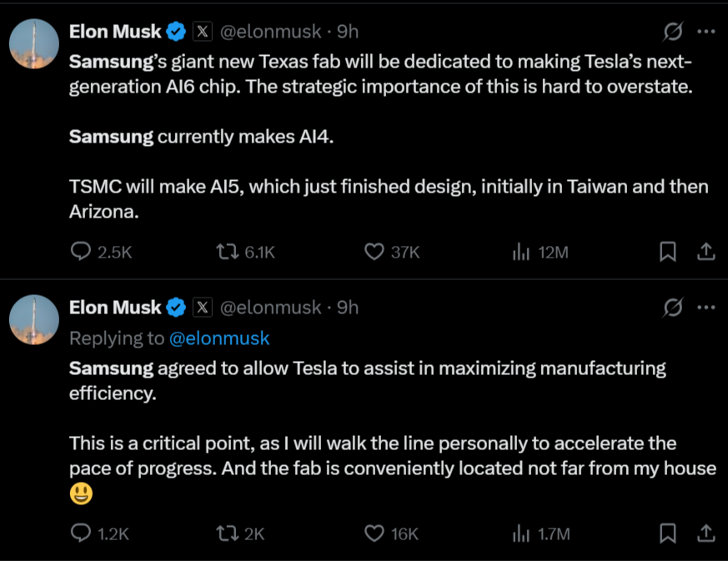
Task: Reply to the Samsung Texas fab tweet
Action: coord(81,252)
